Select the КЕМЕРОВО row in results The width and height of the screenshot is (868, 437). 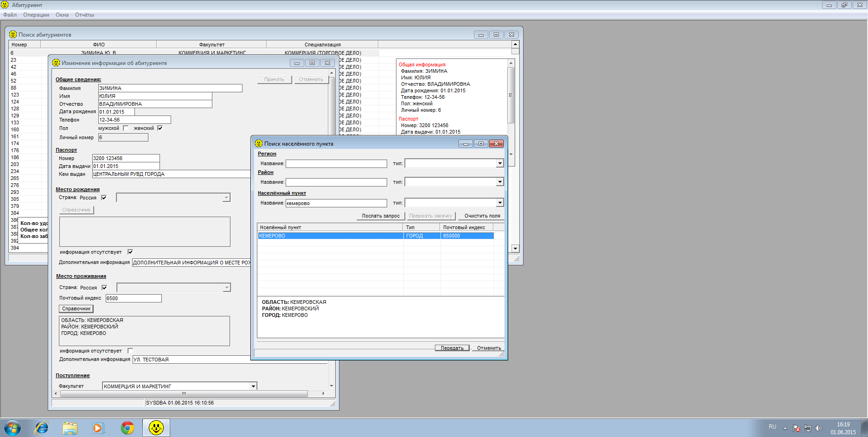click(329, 236)
